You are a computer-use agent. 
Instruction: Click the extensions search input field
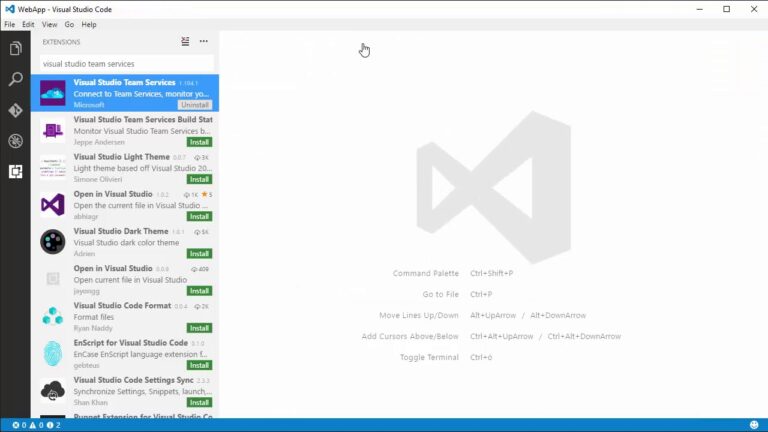point(127,64)
